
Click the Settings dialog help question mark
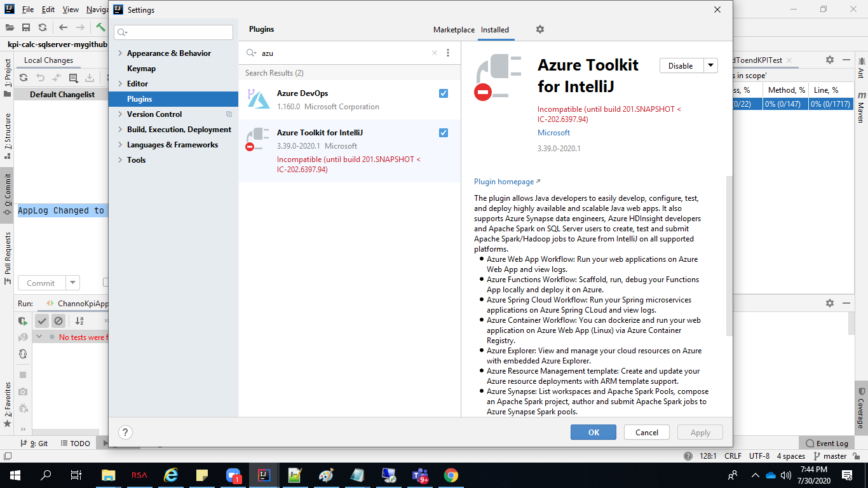point(125,432)
